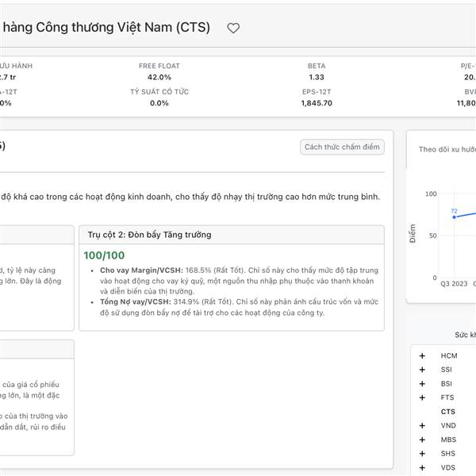Select the VDS ticker in the list
The height and width of the screenshot is (476, 476).
coord(448,467)
